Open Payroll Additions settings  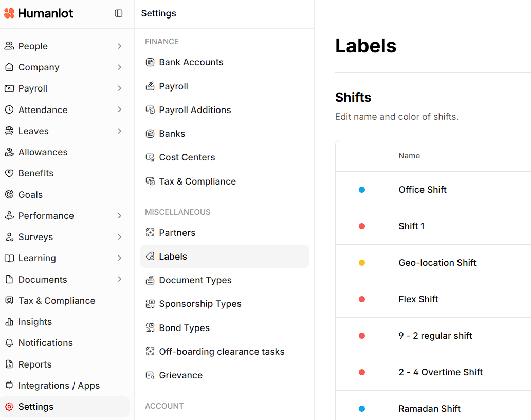click(225, 109)
